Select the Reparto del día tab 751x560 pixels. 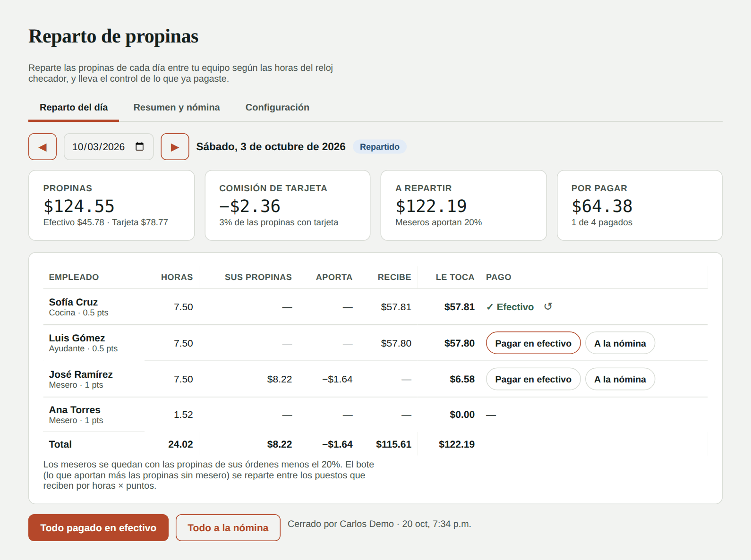pos(74,107)
